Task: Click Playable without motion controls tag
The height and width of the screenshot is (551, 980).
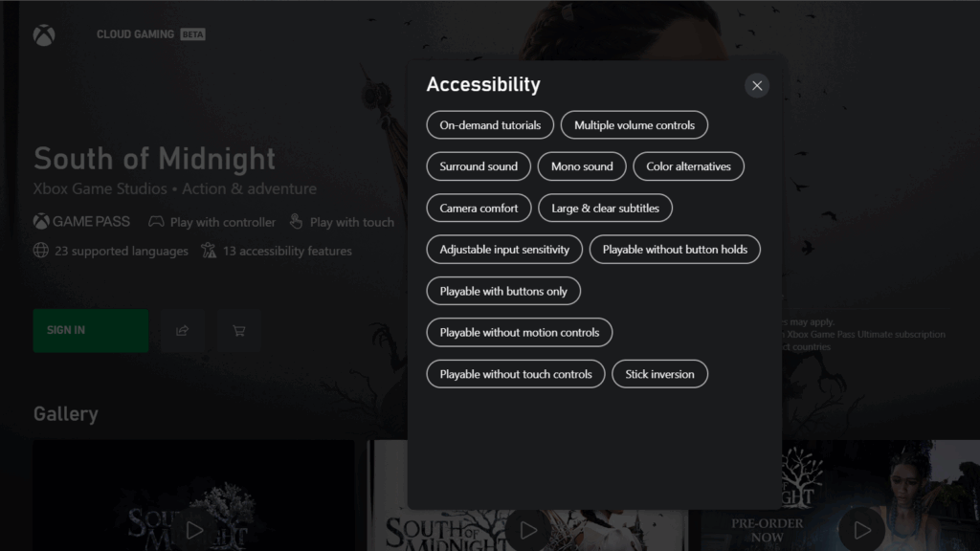Action: pyautogui.click(x=519, y=332)
